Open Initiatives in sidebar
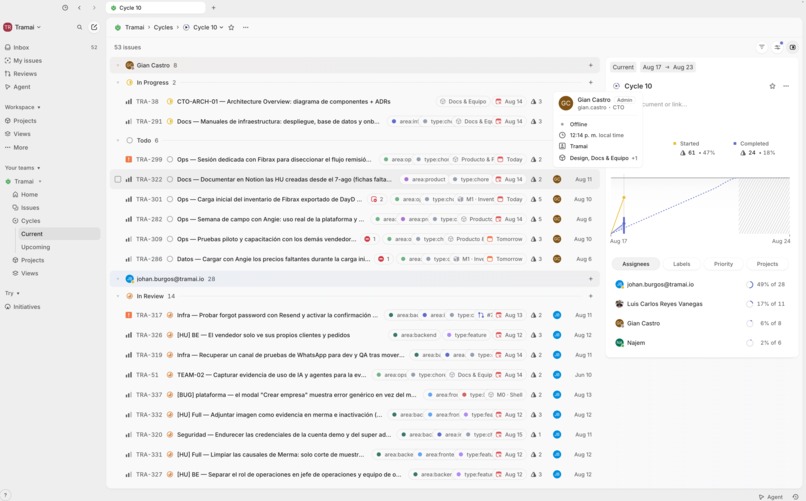 tap(51, 307)
